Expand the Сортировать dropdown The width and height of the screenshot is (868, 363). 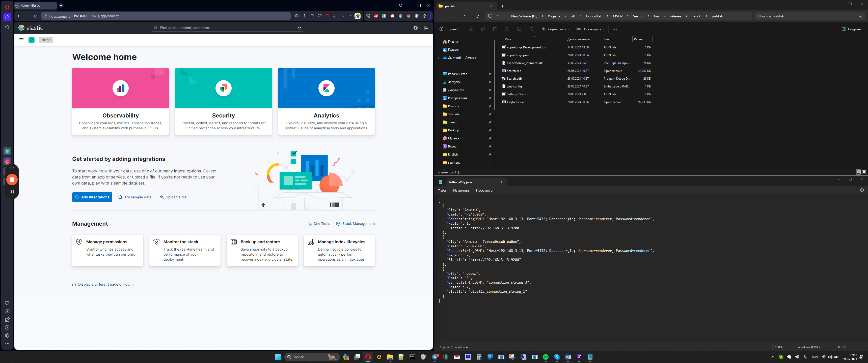556,29
